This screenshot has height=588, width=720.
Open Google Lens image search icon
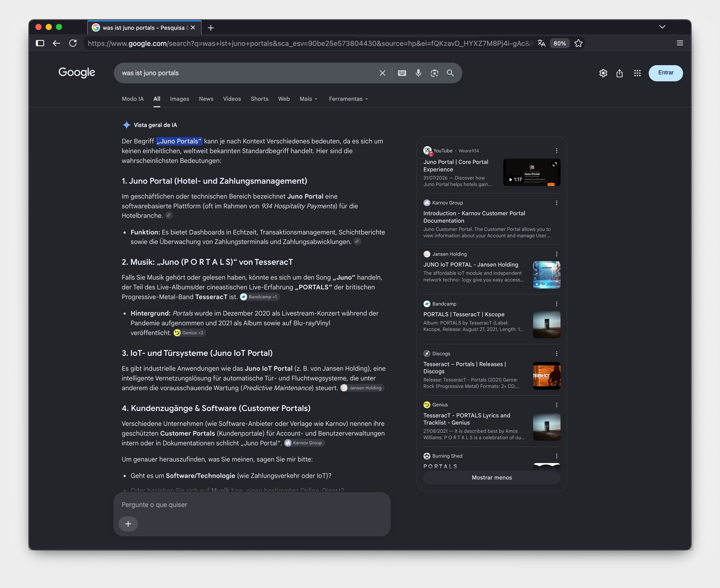[x=434, y=73]
